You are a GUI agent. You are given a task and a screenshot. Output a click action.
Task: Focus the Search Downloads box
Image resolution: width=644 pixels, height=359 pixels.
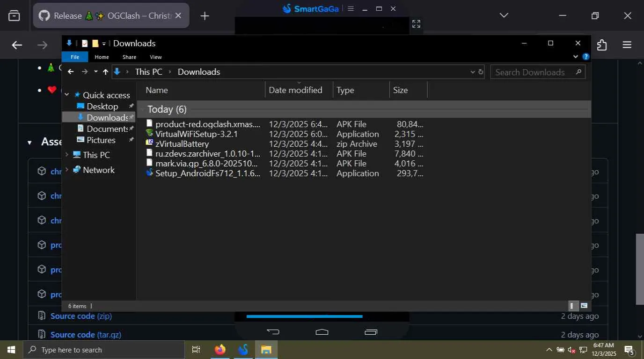537,72
